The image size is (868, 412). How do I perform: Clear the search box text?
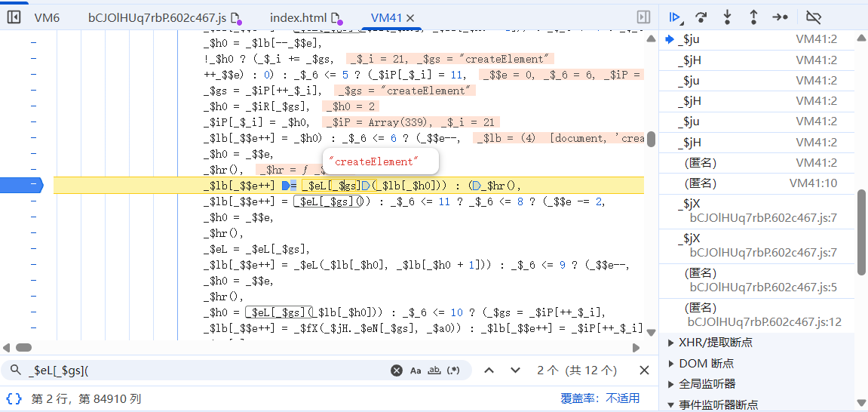(397, 370)
